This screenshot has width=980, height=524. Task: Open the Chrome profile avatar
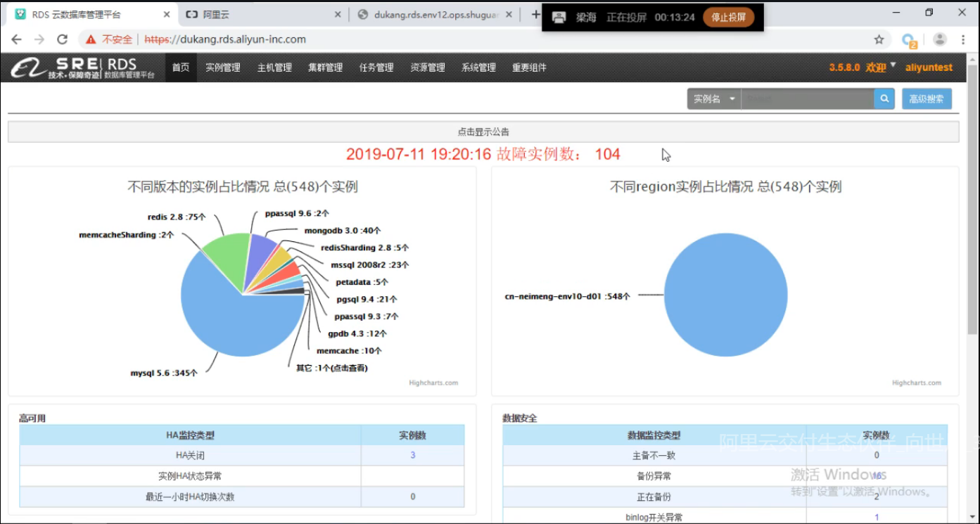click(x=939, y=39)
